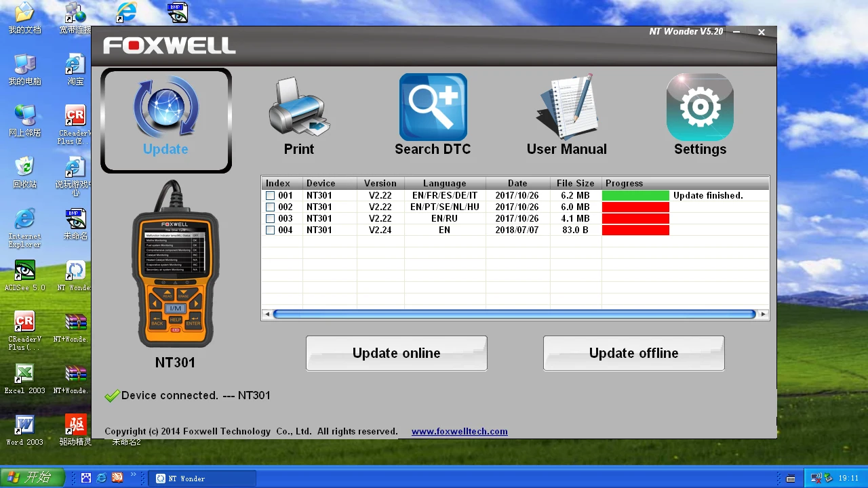This screenshot has height=488, width=868.
Task: Click the Progress column header
Action: pos(685,183)
